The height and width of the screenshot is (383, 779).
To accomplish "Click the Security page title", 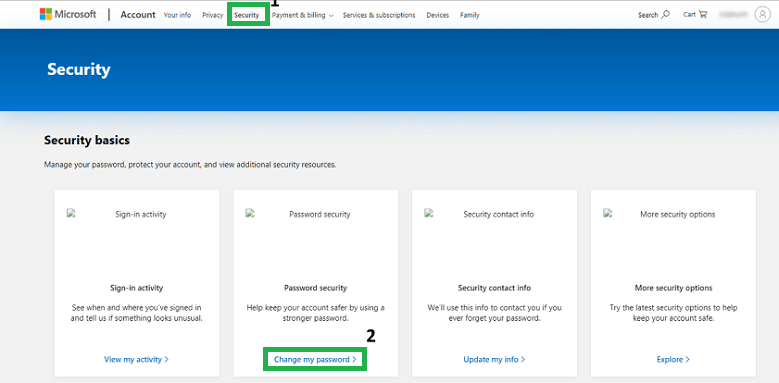I will [x=78, y=69].
